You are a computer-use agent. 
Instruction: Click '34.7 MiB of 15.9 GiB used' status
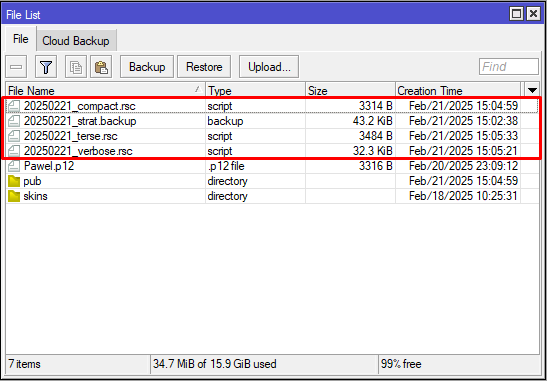point(215,364)
